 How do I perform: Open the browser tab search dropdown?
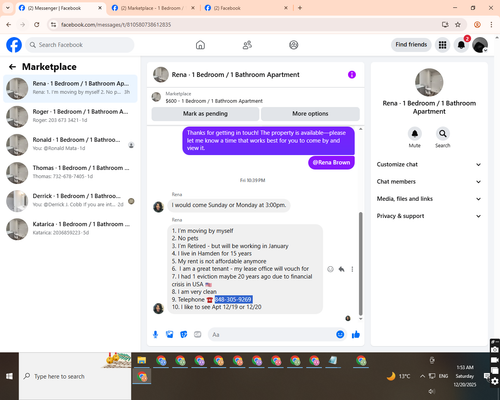(x=7, y=8)
